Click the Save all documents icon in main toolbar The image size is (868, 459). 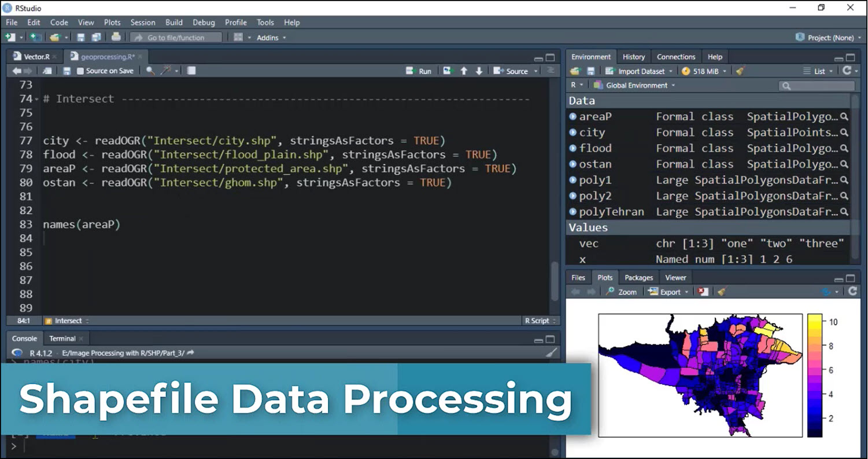coord(96,37)
